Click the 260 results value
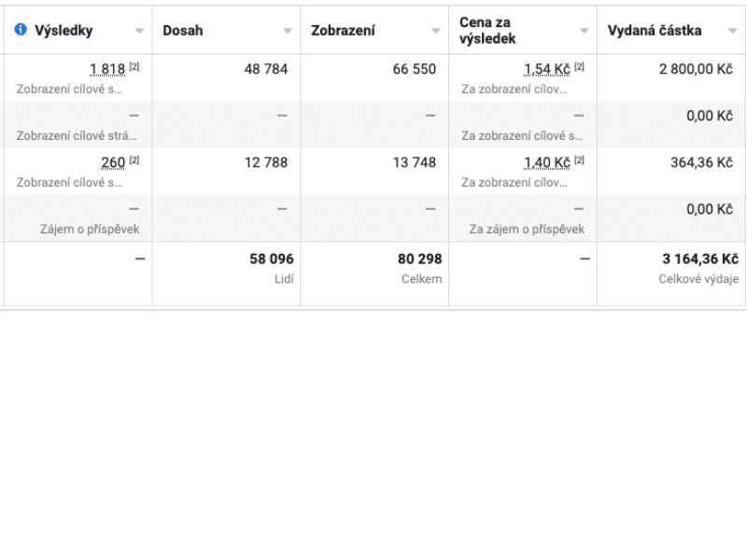The image size is (747, 560). (113, 162)
